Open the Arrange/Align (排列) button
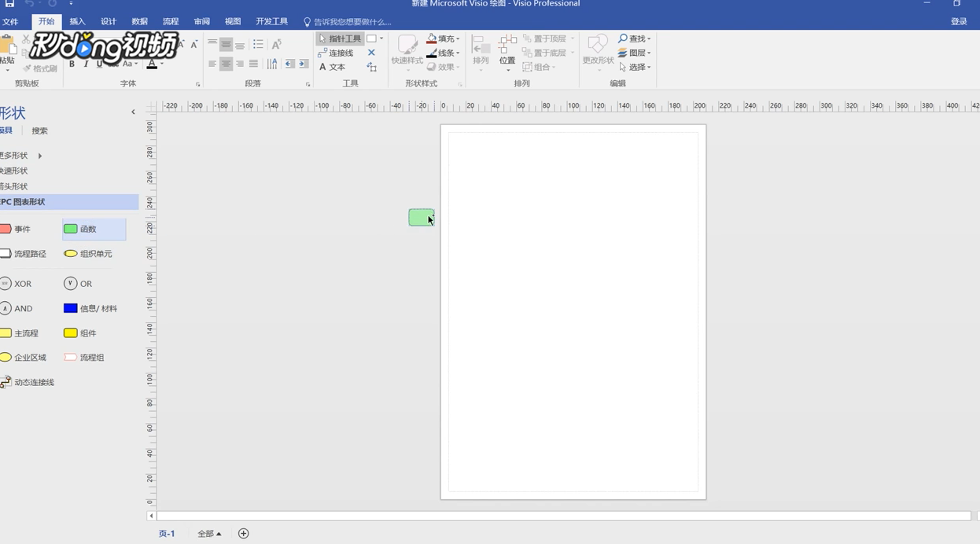Image resolution: width=980 pixels, height=544 pixels. (x=481, y=52)
